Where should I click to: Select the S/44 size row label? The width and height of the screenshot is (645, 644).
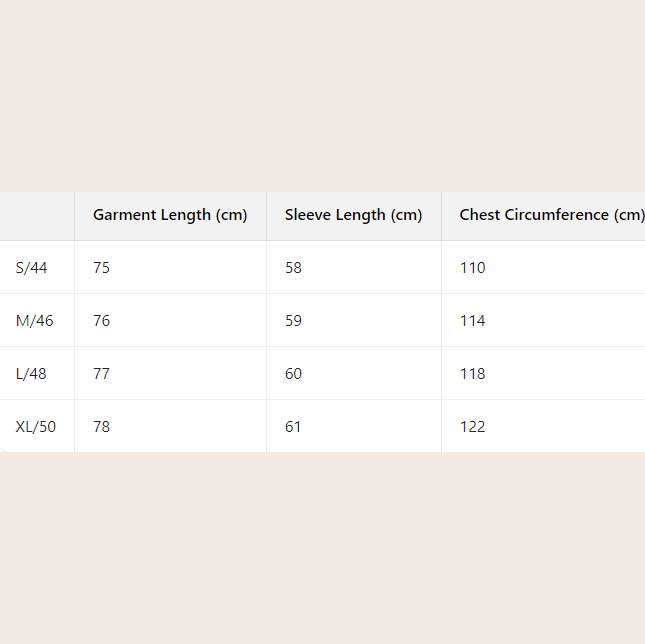click(32, 268)
